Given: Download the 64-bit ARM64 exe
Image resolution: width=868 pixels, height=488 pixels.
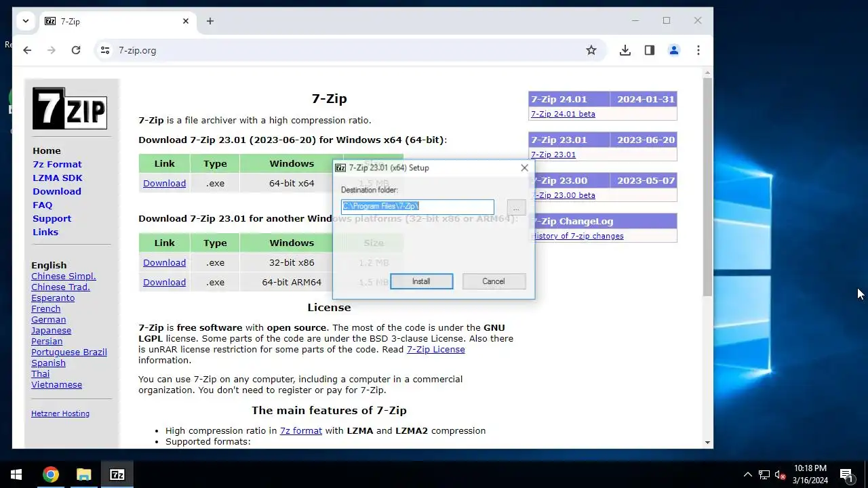Looking at the screenshot, I should [x=164, y=282].
